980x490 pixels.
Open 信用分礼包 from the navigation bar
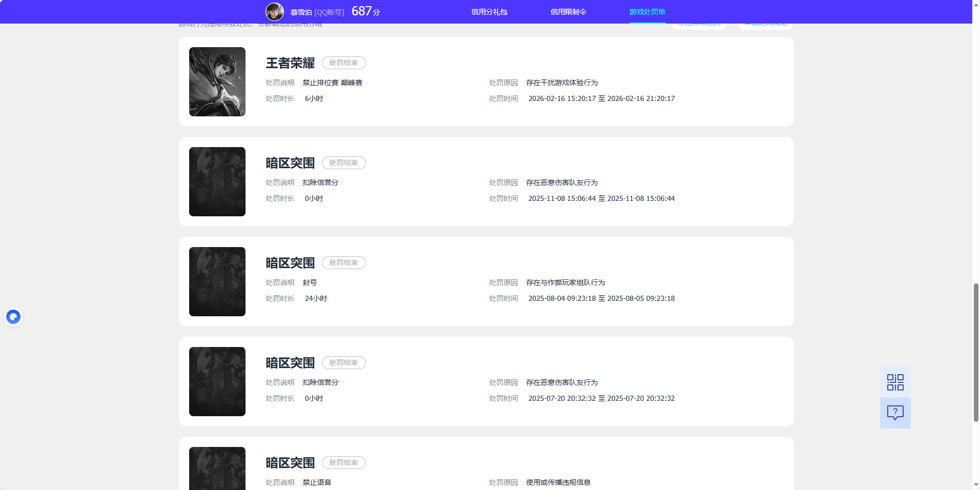488,11
